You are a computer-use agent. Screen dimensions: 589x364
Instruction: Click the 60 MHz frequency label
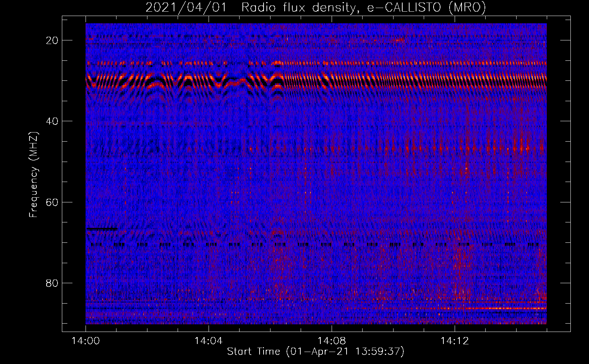point(52,202)
